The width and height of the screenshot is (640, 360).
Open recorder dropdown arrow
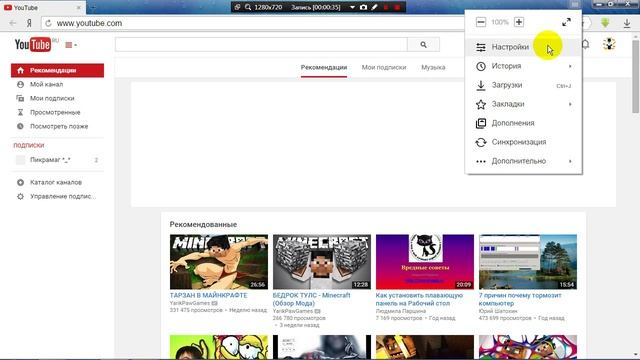[352, 7]
